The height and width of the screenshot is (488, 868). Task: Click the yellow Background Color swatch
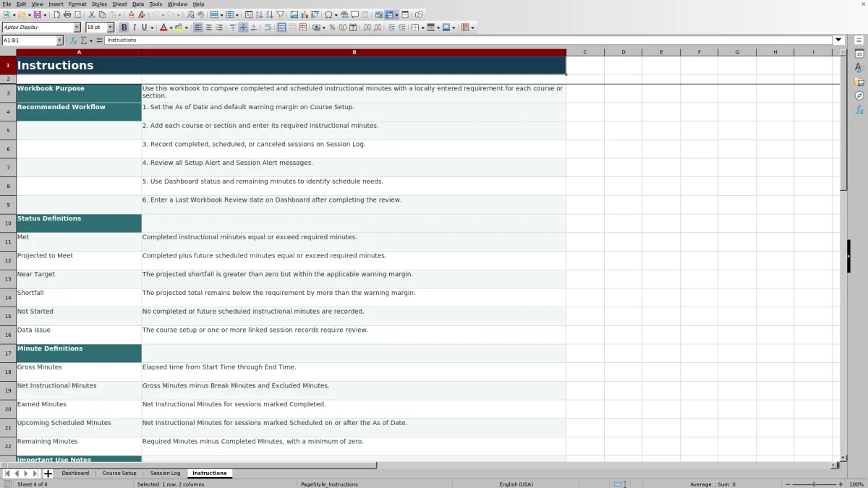tap(179, 27)
